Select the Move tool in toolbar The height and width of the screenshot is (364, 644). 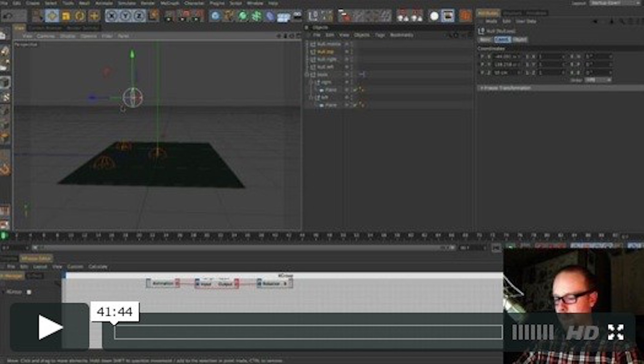pyautogui.click(x=52, y=16)
